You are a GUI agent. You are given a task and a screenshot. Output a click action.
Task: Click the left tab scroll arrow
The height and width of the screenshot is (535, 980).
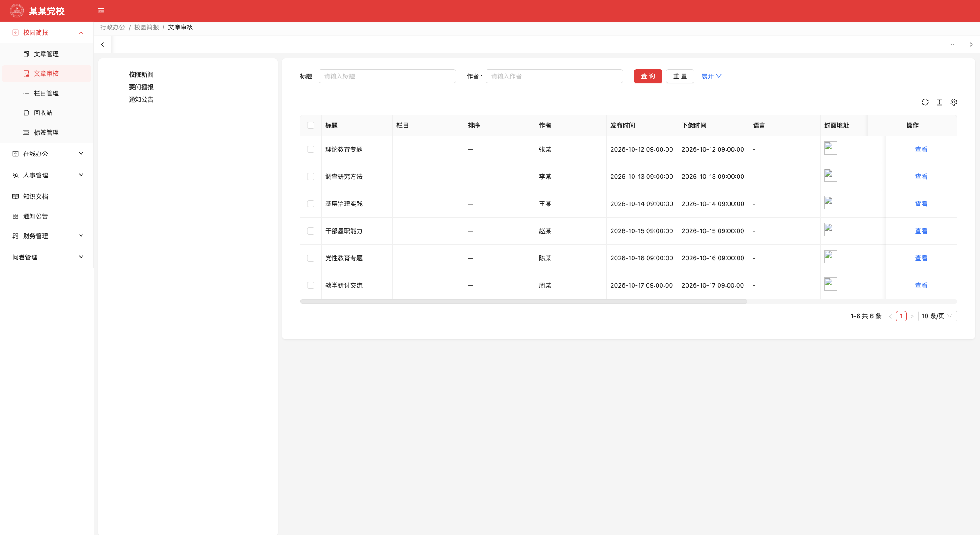[x=102, y=45]
